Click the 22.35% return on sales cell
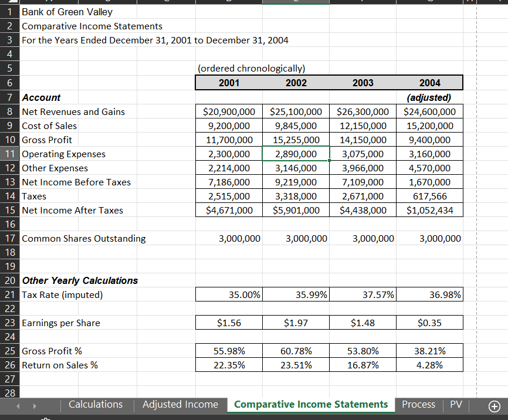The width and height of the screenshot is (508, 420). 229,365
